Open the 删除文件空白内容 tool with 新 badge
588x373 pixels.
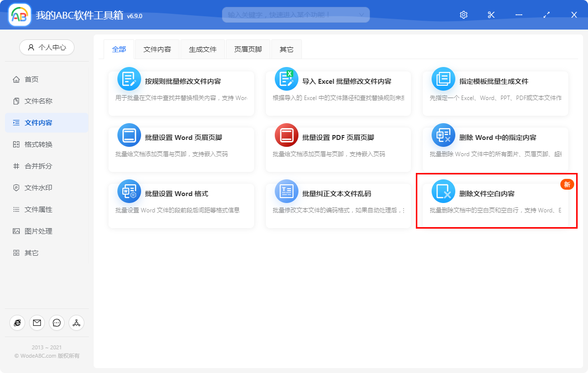[496, 194]
